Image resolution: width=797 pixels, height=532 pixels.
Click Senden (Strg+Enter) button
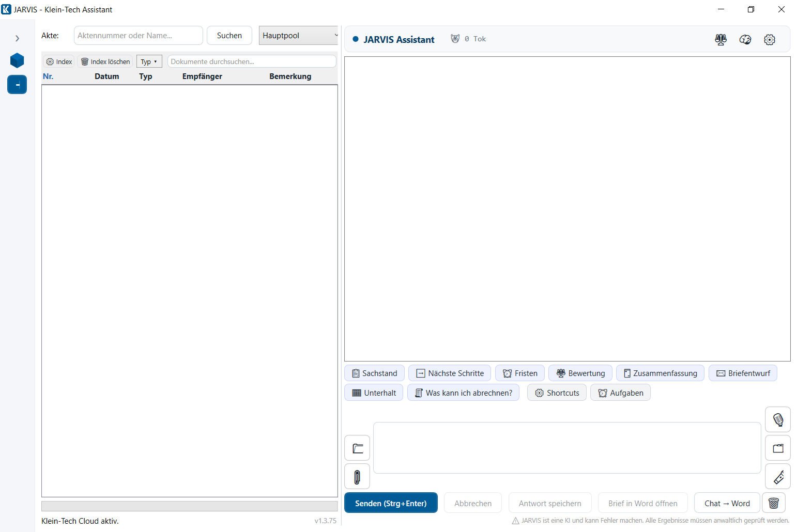coord(391,503)
